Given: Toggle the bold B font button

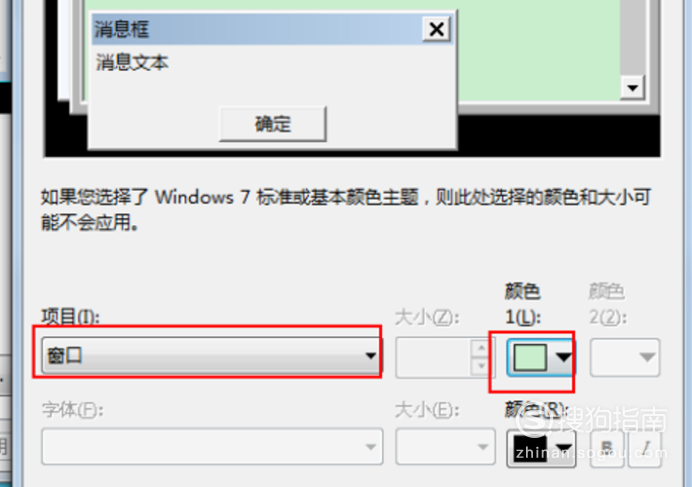Looking at the screenshot, I should tap(607, 448).
